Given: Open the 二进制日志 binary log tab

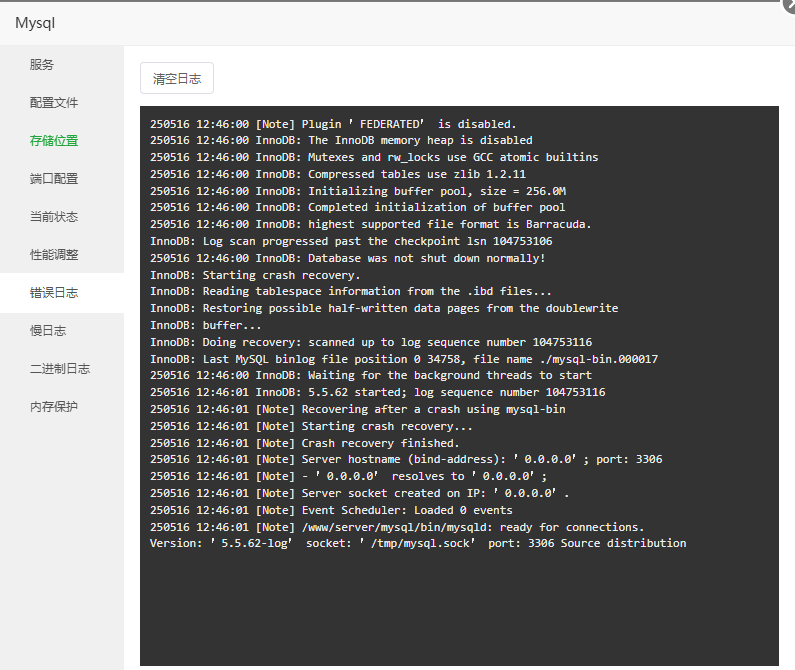Looking at the screenshot, I should point(60,369).
